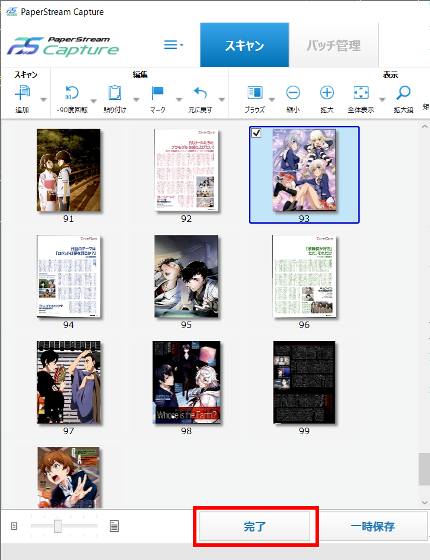
Task: Click the Mark (マーク) flag icon
Action: tap(157, 93)
